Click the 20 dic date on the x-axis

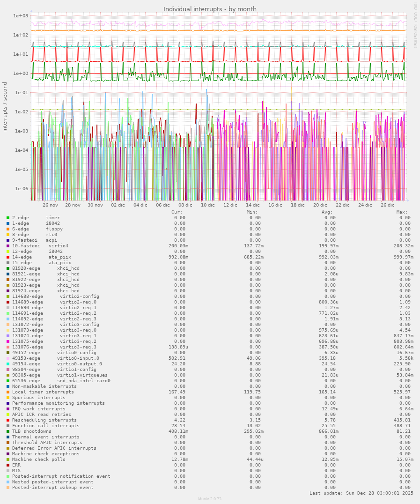320,205
